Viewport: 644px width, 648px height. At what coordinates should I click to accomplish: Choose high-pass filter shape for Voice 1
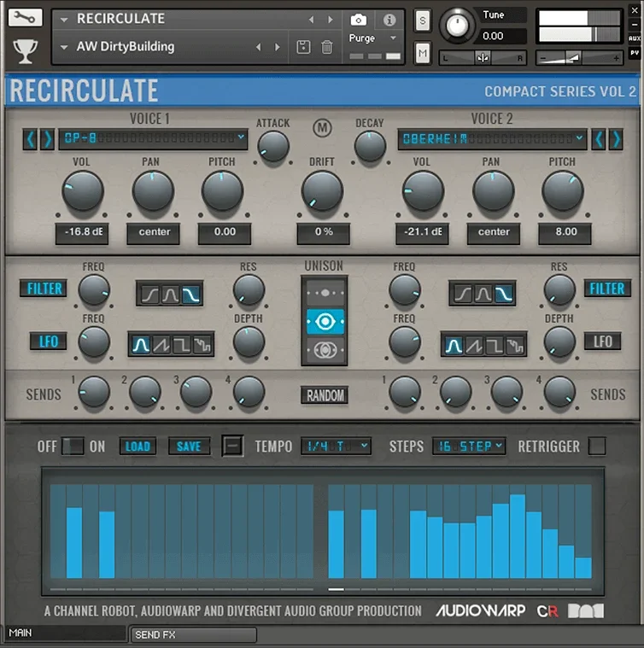pyautogui.click(x=149, y=295)
